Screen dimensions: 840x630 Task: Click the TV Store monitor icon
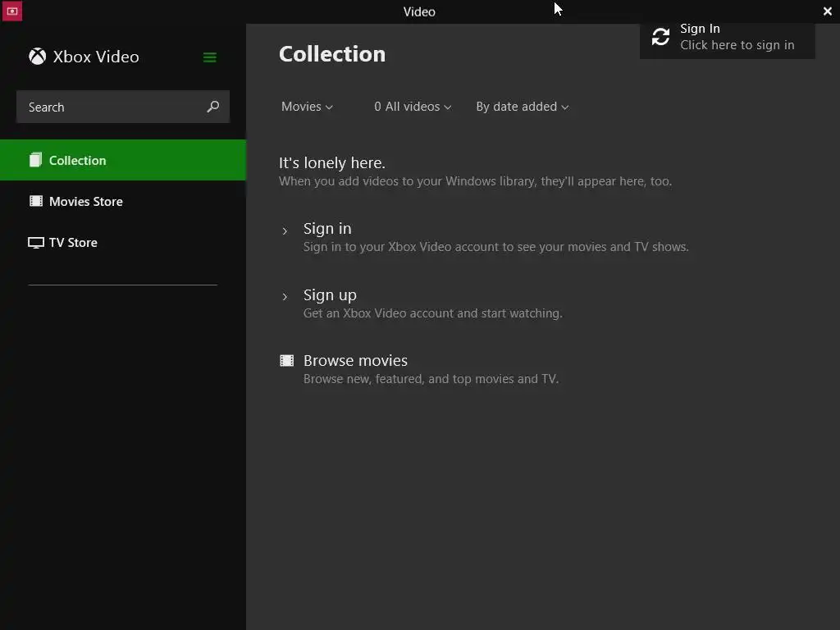point(36,243)
